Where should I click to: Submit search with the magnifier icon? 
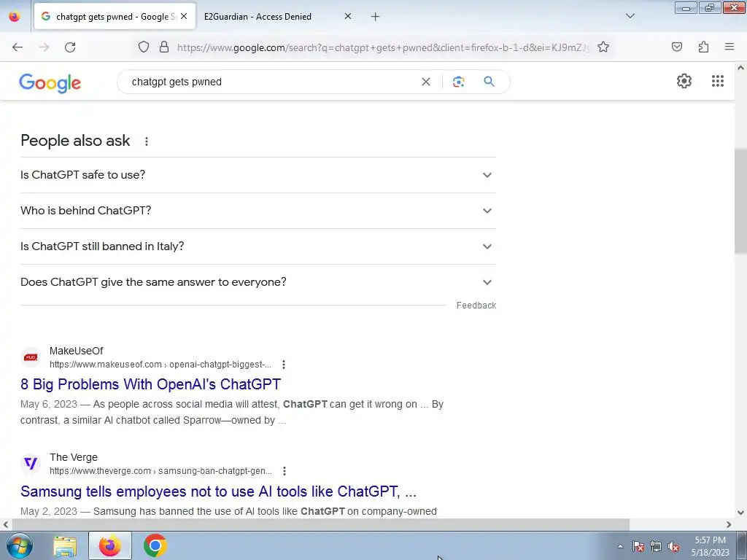click(489, 82)
